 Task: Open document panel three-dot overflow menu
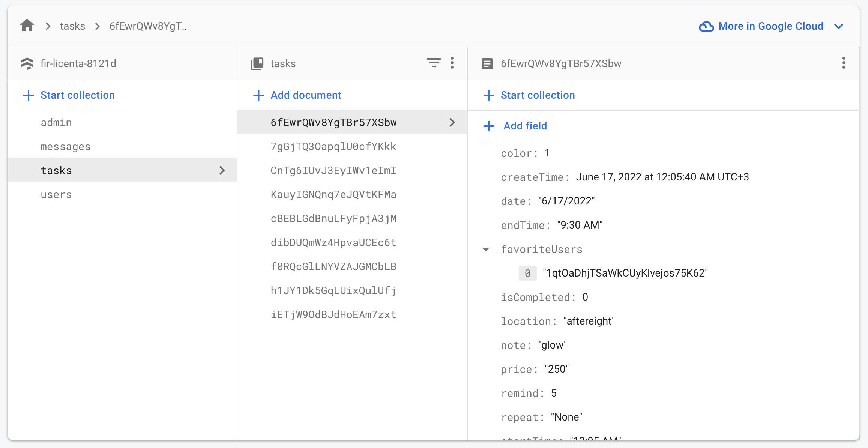(x=844, y=63)
